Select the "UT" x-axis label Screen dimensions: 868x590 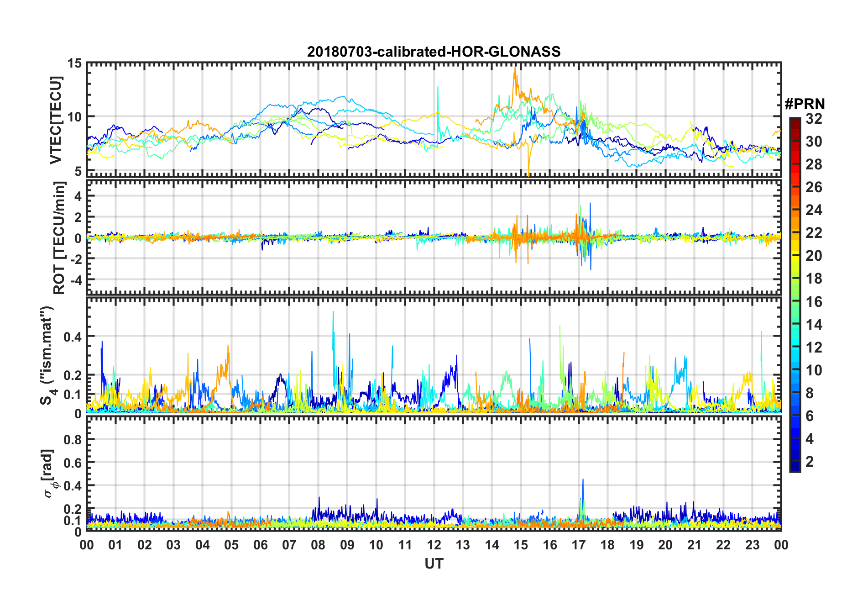434,564
